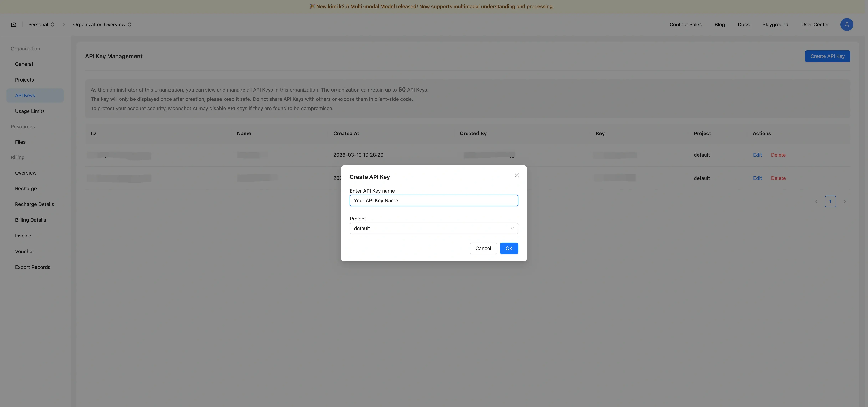Open Projects in the sidebar

click(24, 80)
